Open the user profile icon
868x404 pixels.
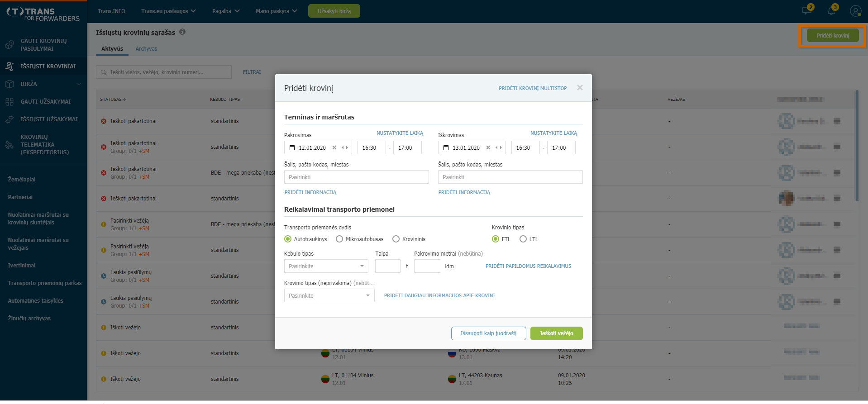pyautogui.click(x=855, y=10)
